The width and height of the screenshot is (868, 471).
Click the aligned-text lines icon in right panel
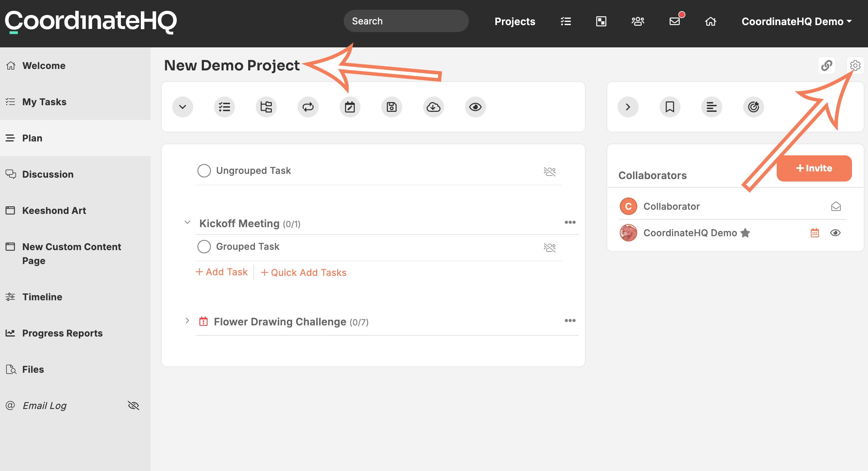pos(712,107)
